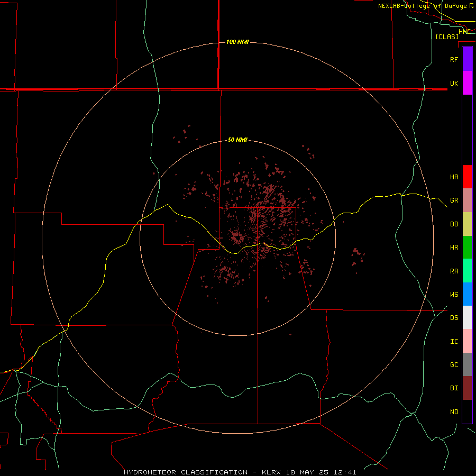This screenshot has width=476, height=476.
Task: Select the salmon GR legend swatch
Action: coord(467,200)
